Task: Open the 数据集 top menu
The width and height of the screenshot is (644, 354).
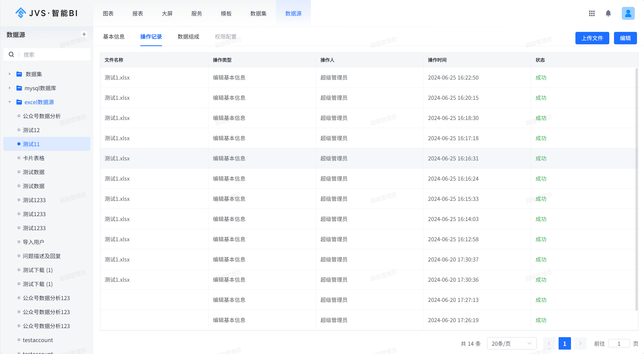Action: pos(258,13)
